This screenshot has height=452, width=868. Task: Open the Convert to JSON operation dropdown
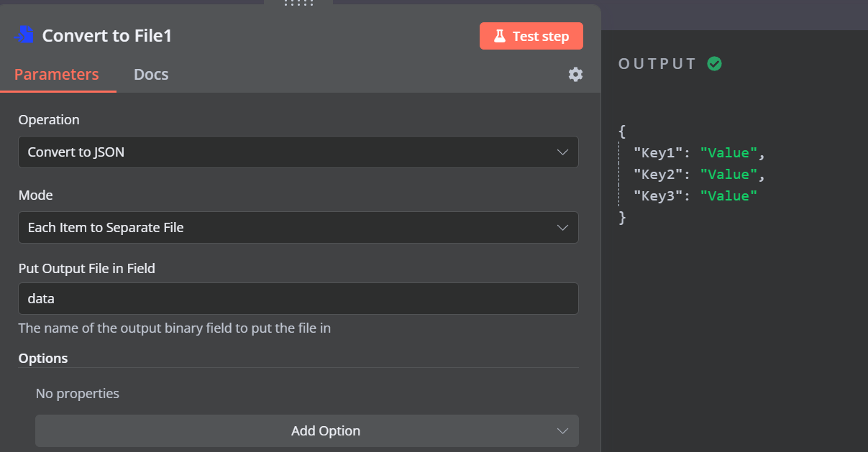298,152
